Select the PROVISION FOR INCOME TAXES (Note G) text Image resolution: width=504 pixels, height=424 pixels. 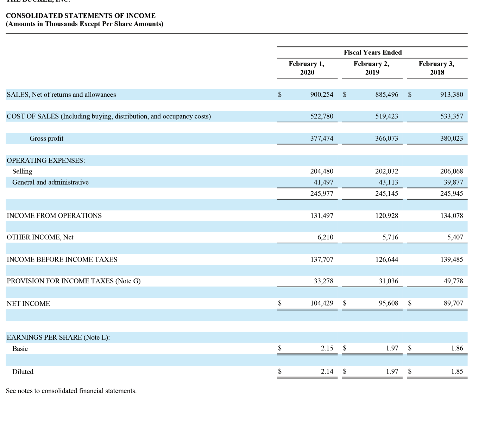(x=73, y=281)
